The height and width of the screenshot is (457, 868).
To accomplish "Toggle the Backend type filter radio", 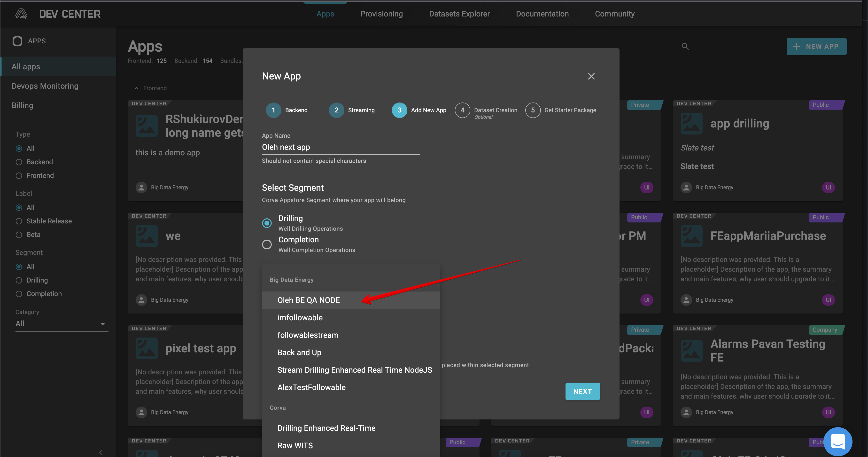I will [x=19, y=161].
